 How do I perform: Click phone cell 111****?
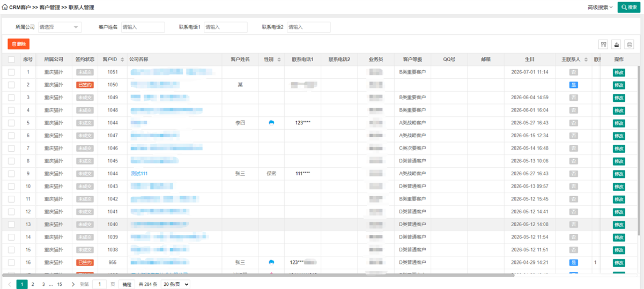tap(303, 174)
